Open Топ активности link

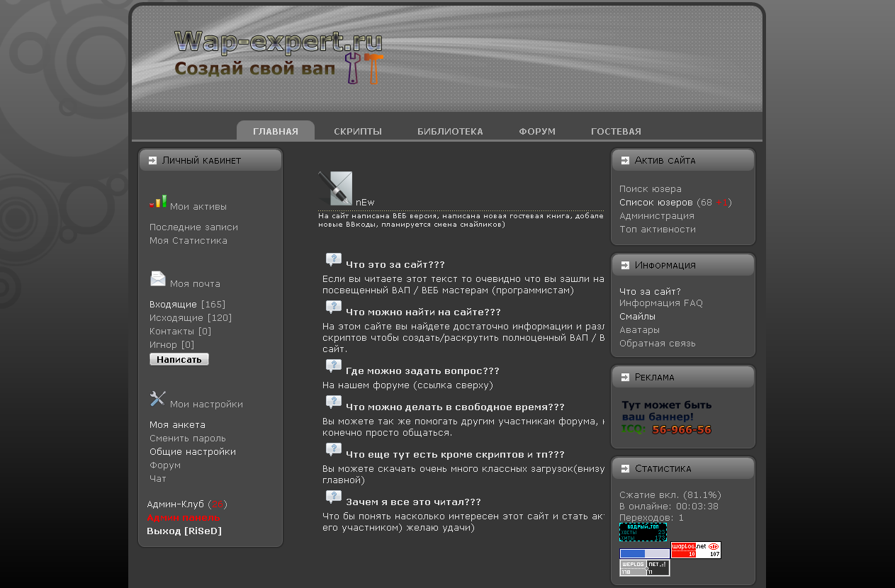point(658,230)
